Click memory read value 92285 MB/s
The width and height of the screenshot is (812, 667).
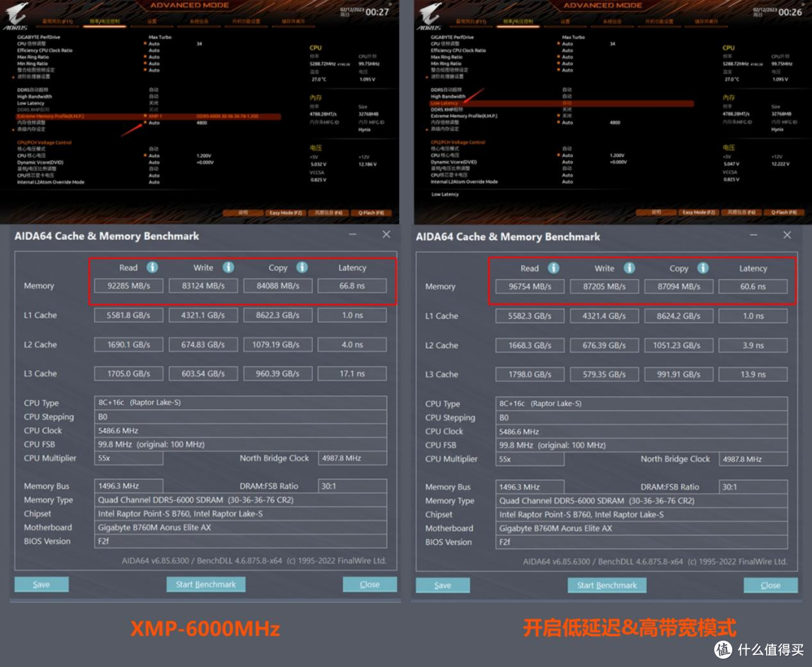coord(129,285)
